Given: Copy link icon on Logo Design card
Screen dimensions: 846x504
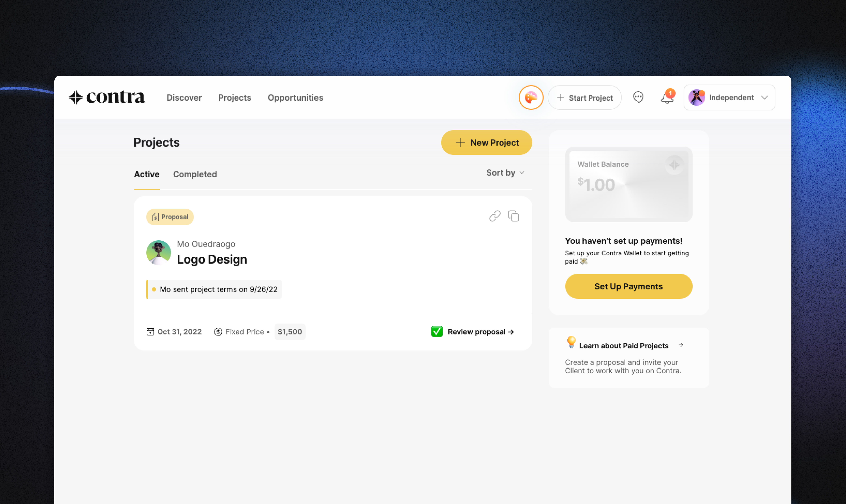Looking at the screenshot, I should coord(495,216).
